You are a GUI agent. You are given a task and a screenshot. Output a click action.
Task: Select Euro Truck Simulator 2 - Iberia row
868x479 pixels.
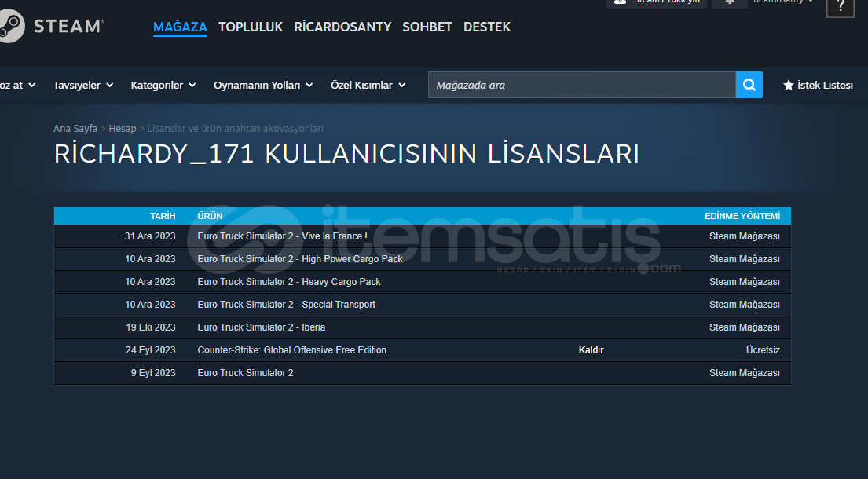point(423,327)
